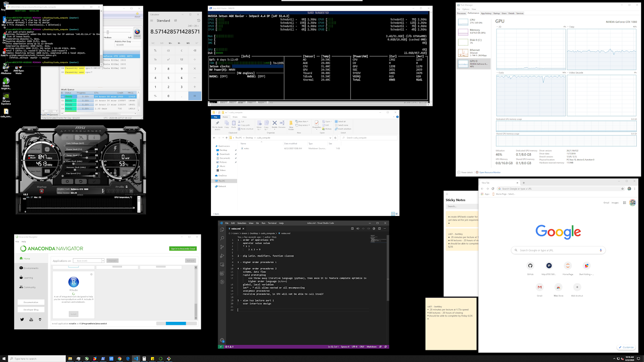Create a New Folder in the cuda_compute Explorer window
The width and height of the screenshot is (644, 362).
(x=291, y=125)
